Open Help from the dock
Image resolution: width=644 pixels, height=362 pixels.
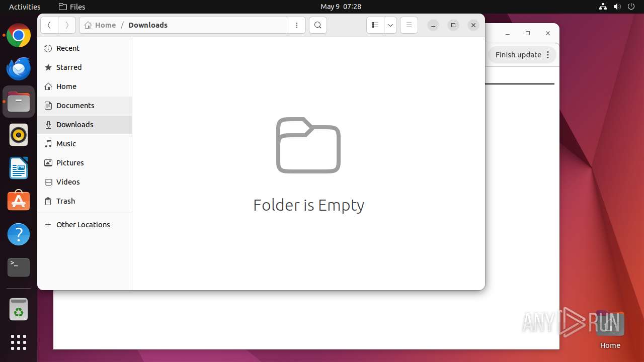point(19,235)
